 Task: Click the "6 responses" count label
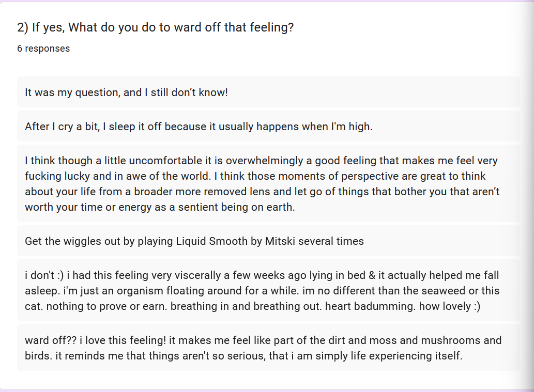43,49
